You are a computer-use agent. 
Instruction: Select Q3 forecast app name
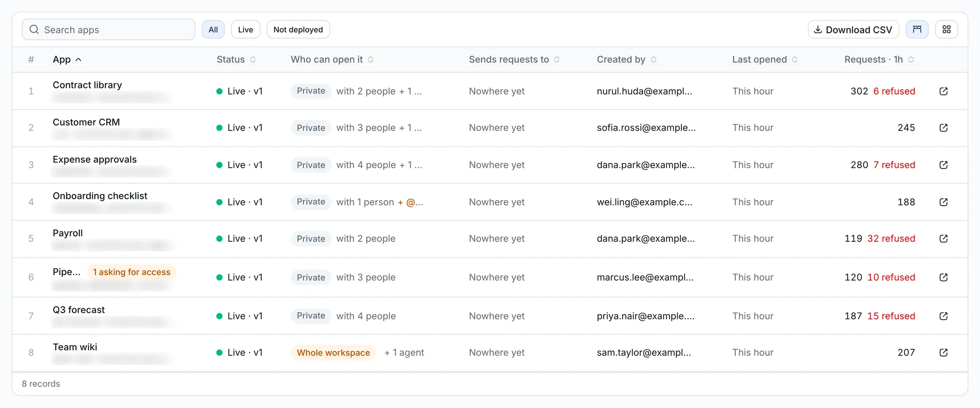pyautogui.click(x=78, y=310)
